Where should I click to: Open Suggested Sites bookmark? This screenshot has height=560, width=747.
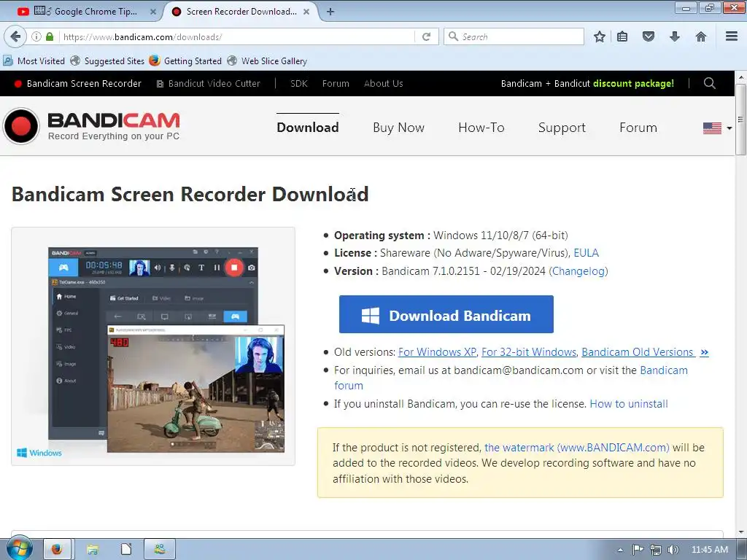(107, 61)
